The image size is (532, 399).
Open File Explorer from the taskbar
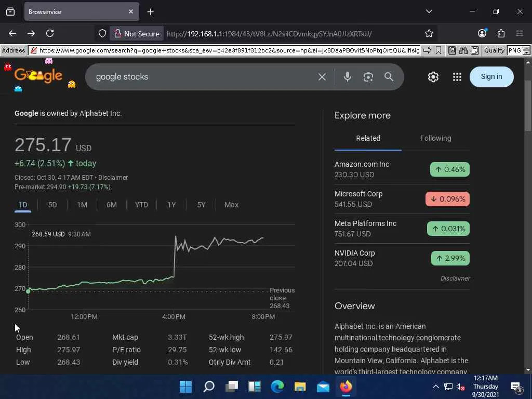pos(300,387)
